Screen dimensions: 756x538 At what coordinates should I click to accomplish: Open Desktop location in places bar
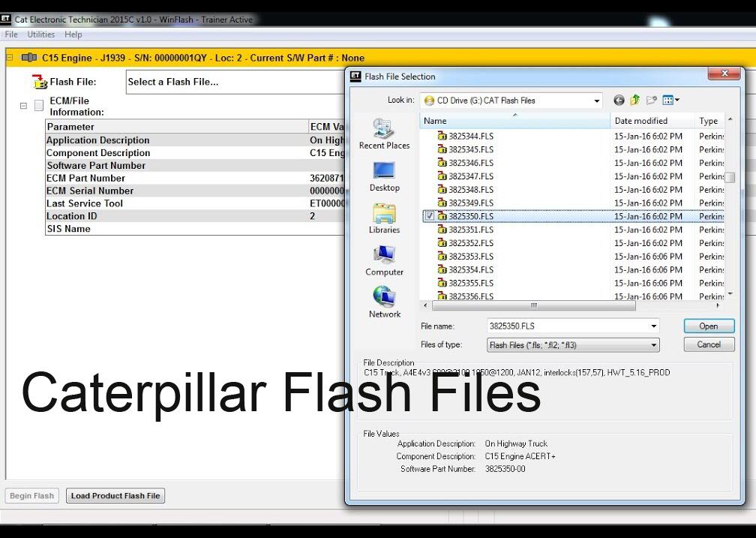(x=384, y=176)
